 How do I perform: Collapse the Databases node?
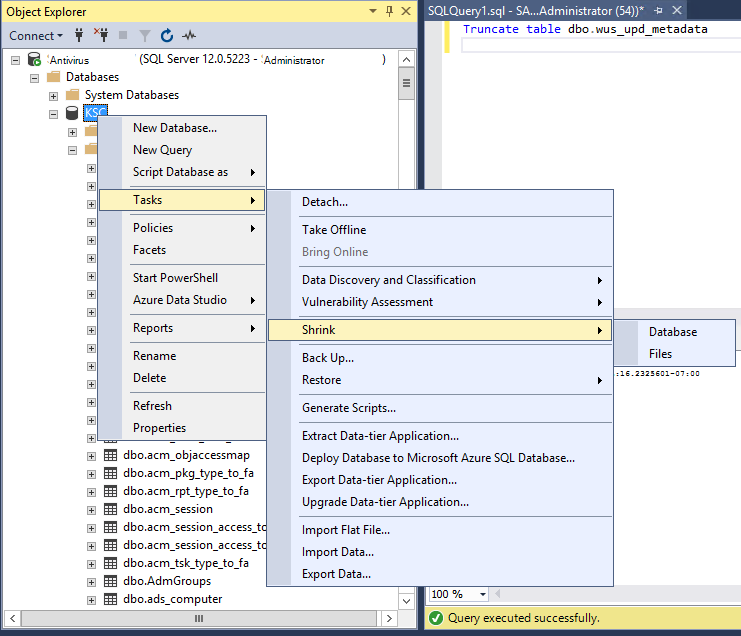tap(34, 78)
